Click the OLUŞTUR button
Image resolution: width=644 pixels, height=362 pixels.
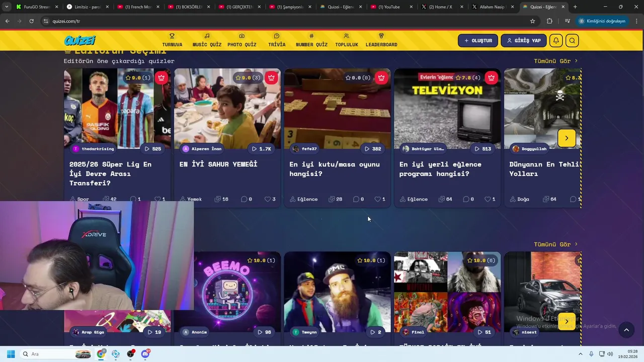tap(478, 41)
